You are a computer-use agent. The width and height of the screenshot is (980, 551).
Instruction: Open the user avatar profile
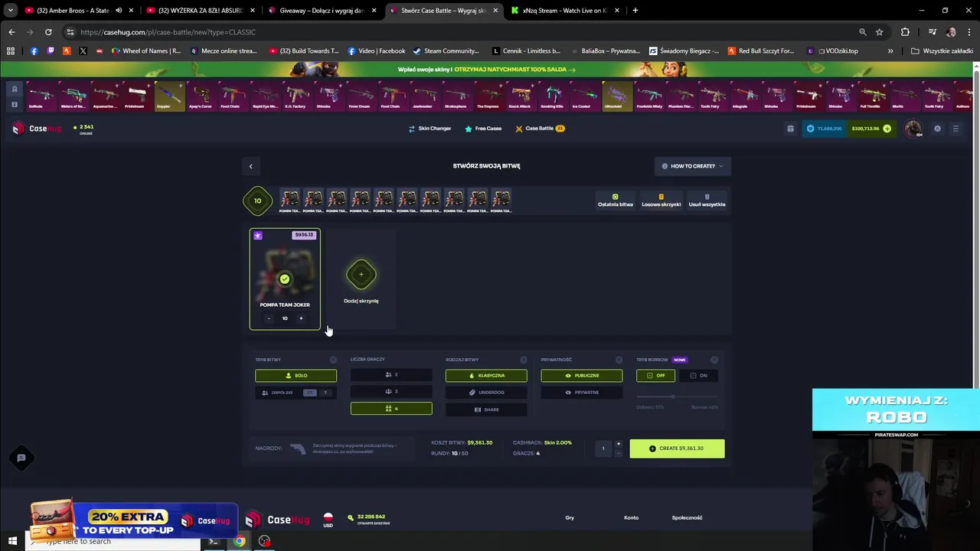[x=913, y=129]
